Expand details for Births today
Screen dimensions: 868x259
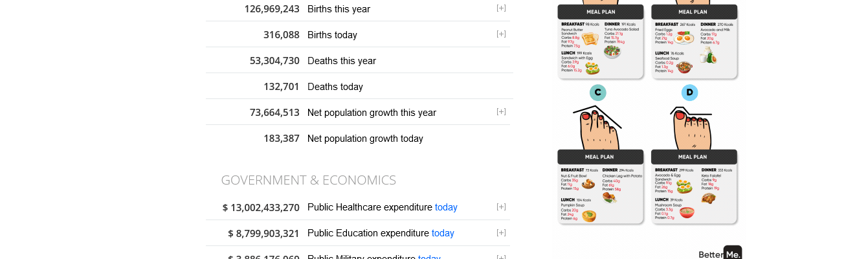[501, 34]
